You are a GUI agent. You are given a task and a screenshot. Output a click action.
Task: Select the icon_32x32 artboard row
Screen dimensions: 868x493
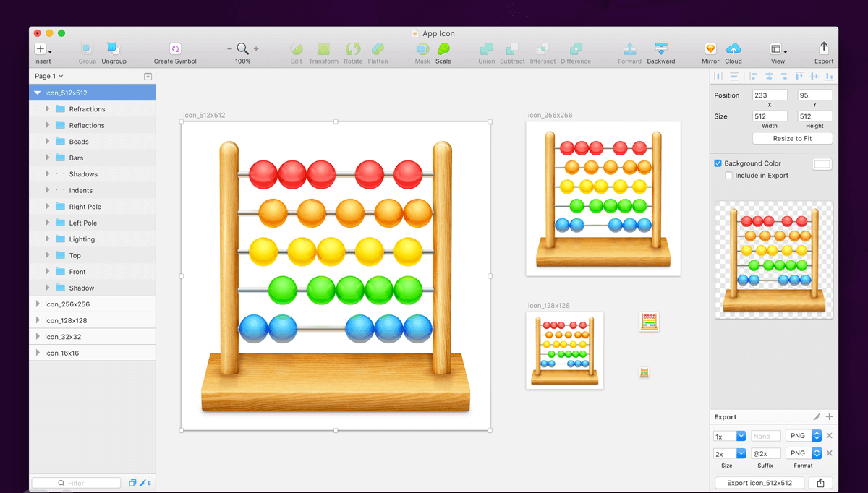tap(93, 337)
